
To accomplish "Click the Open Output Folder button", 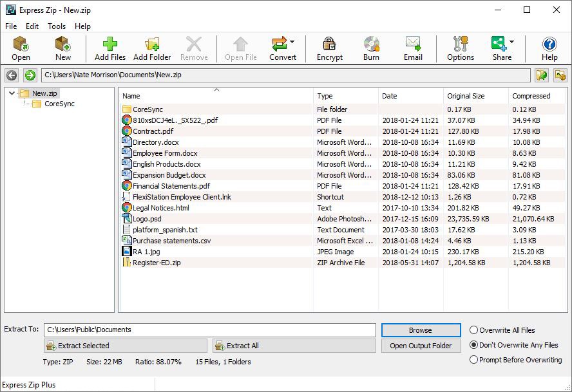I will point(421,346).
